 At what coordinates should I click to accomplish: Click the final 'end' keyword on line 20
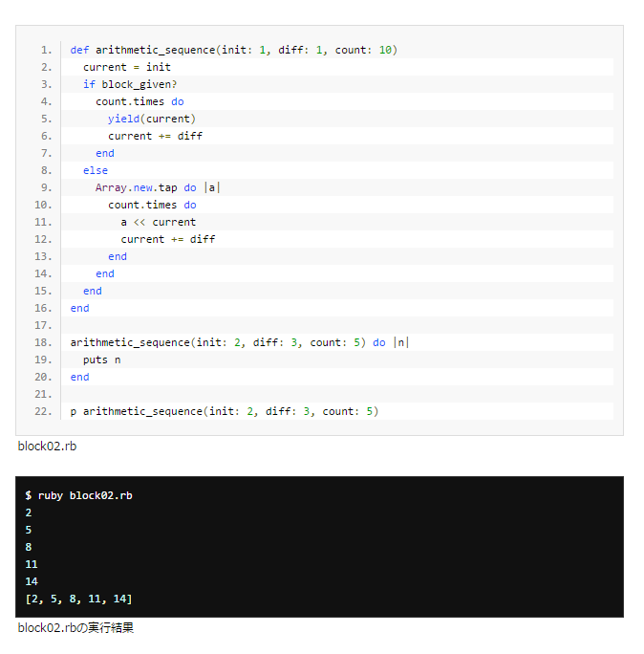tap(79, 377)
